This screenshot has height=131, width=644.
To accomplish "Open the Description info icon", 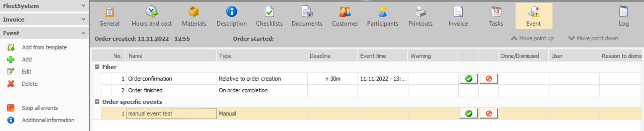I will pos(232,12).
